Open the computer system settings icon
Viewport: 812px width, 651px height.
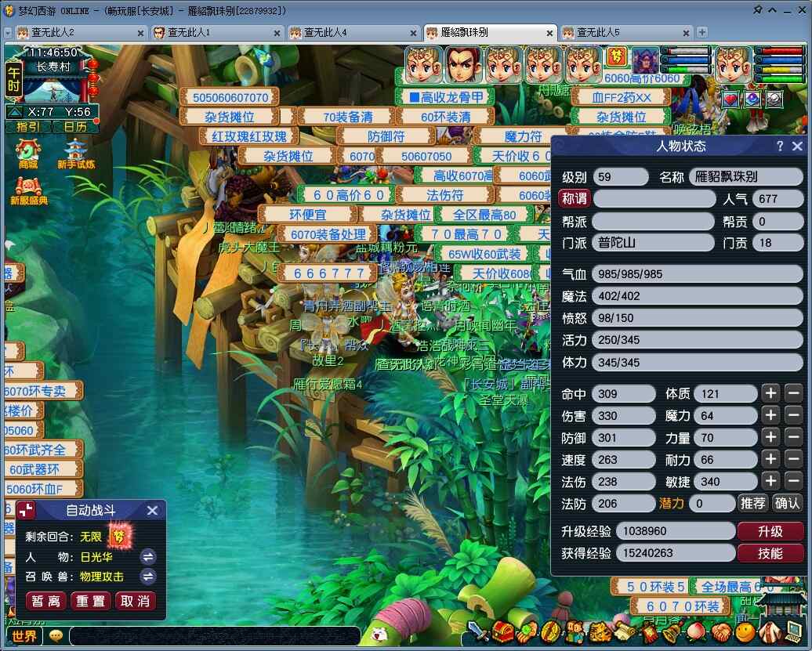coord(793,631)
